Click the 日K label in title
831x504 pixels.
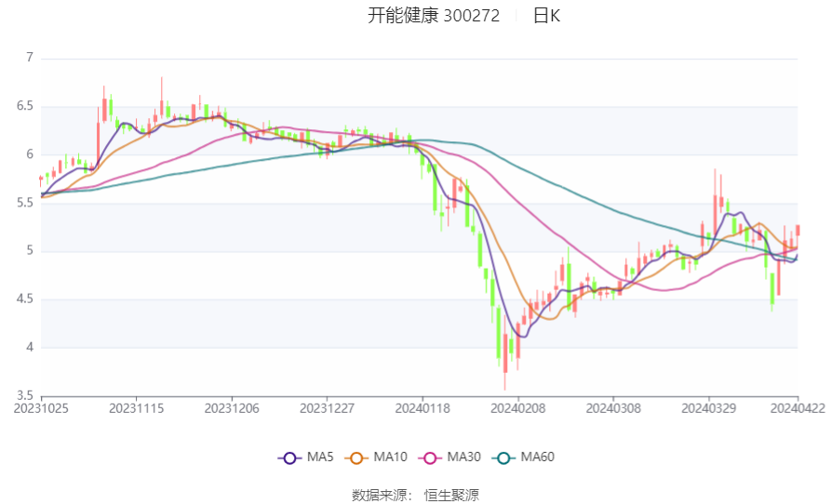coord(546,16)
